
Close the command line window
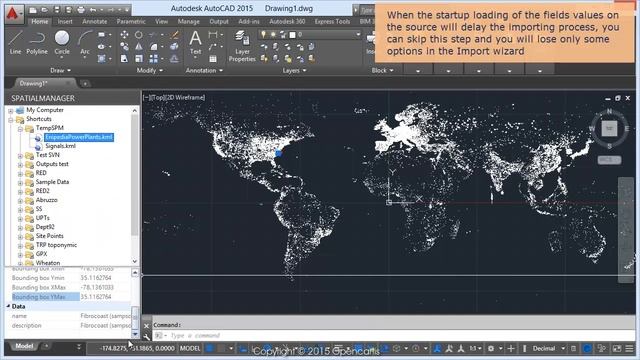pyautogui.click(x=147, y=326)
